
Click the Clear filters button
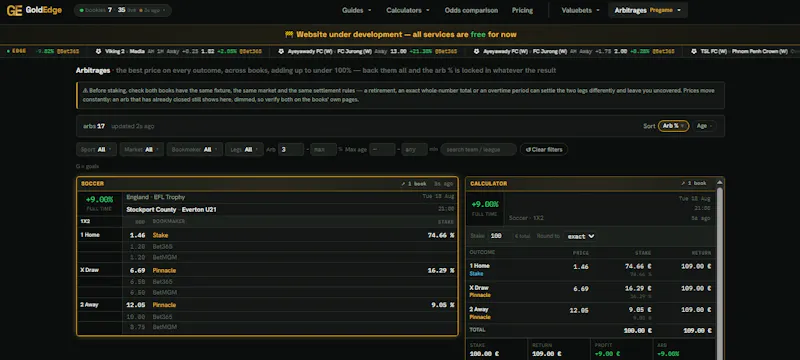tap(544, 149)
